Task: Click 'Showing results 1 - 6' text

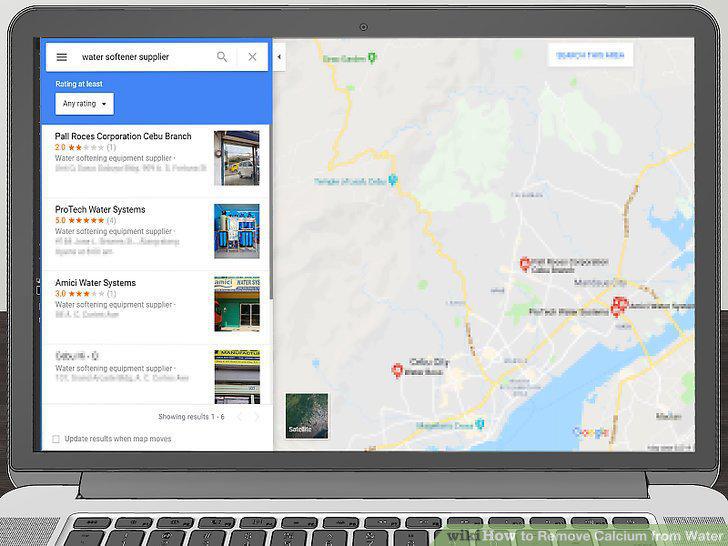Action: coord(191,417)
